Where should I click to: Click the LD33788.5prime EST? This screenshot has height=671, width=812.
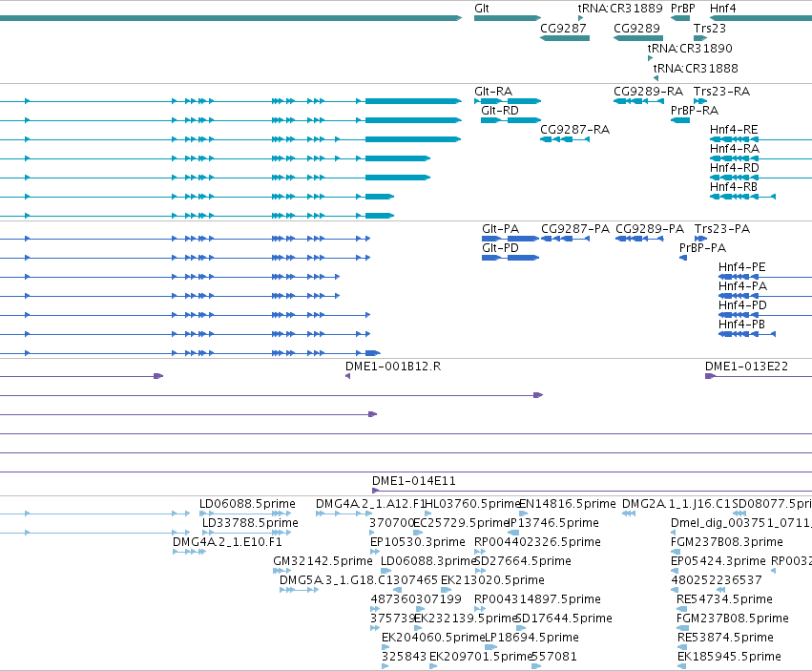pos(246,533)
